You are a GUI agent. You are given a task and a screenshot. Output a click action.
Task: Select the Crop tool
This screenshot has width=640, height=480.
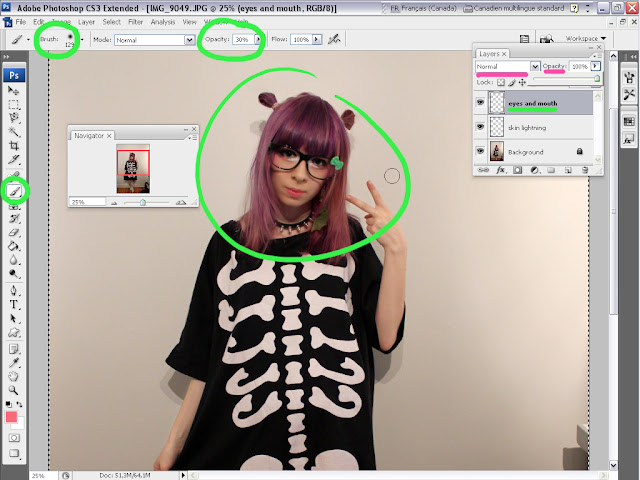pos(13,146)
